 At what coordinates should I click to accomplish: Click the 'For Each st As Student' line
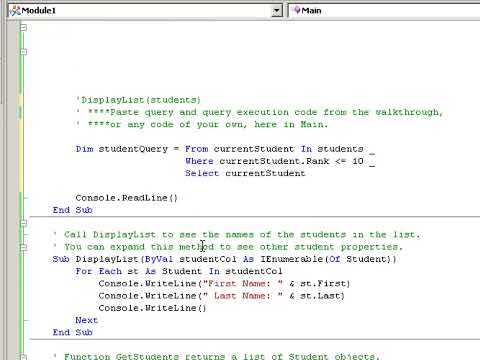[x=179, y=271]
